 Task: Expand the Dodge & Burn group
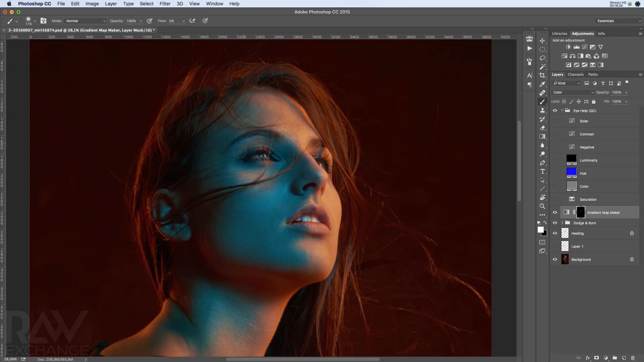[x=562, y=223]
